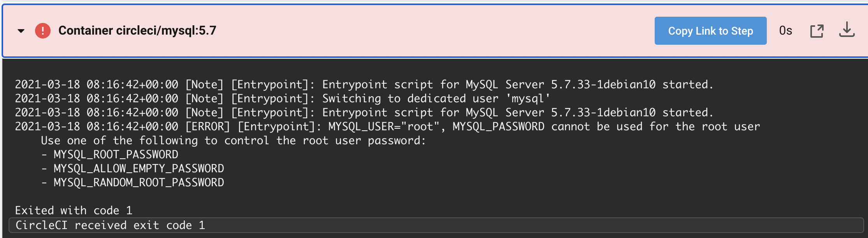Click the red error status icon

(43, 31)
